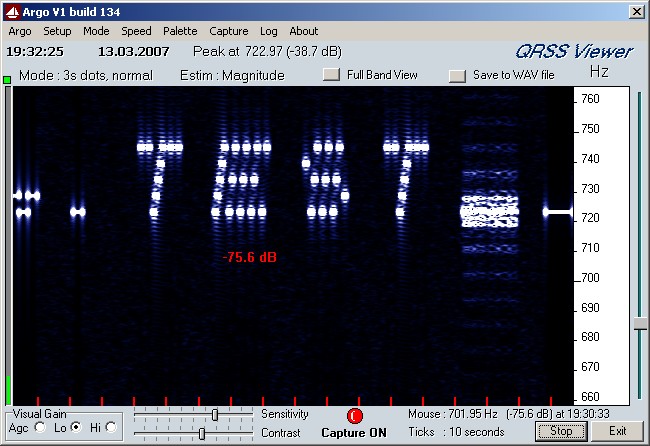Click the Sensitivity slider handle
This screenshot has height=446, width=650.
[x=215, y=414]
